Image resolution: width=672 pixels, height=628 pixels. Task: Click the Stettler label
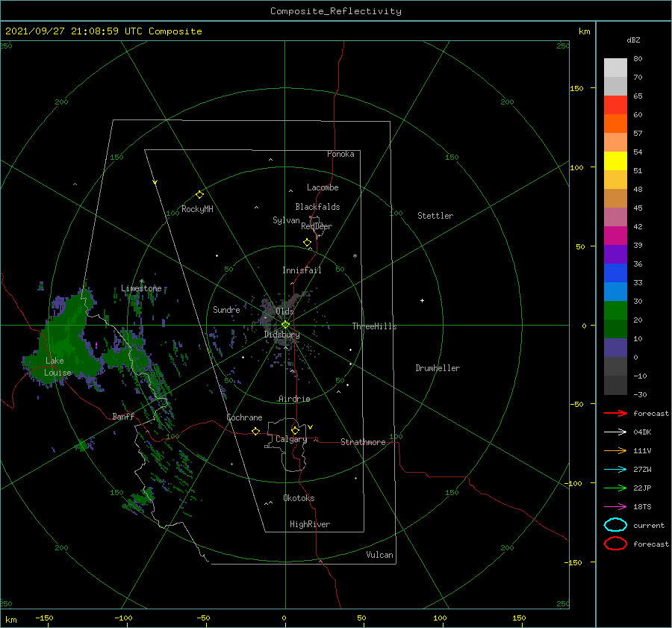435,216
